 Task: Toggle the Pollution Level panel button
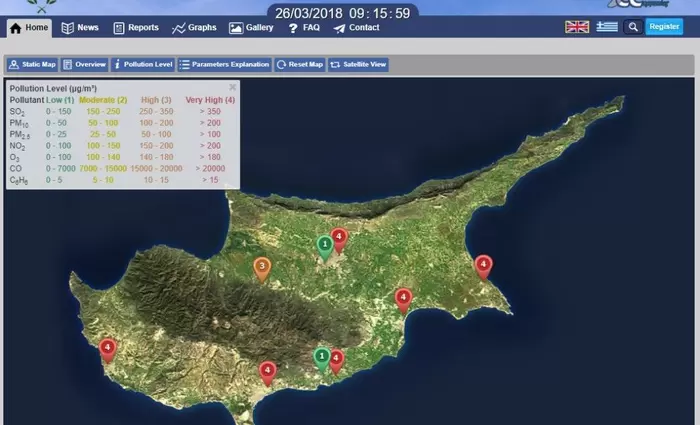pyautogui.click(x=143, y=64)
